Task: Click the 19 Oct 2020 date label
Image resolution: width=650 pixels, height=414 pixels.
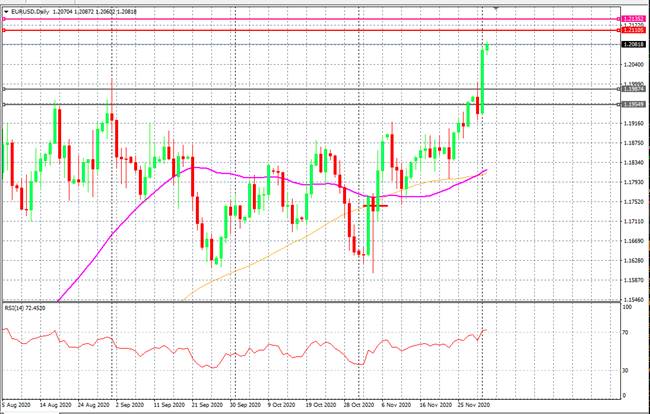Action: click(320, 404)
